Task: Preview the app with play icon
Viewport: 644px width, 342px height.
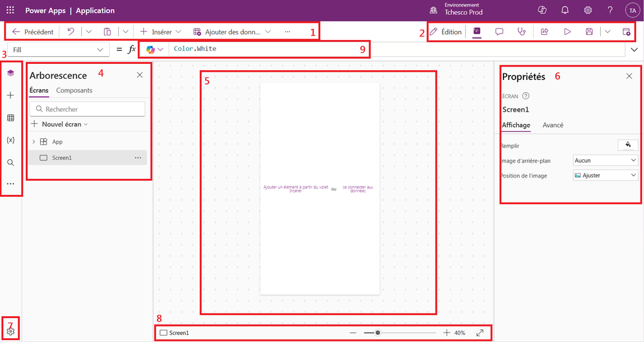Action: [x=567, y=32]
